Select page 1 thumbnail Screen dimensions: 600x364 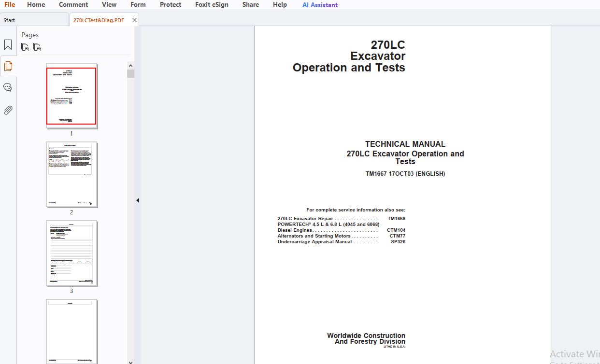click(x=71, y=96)
